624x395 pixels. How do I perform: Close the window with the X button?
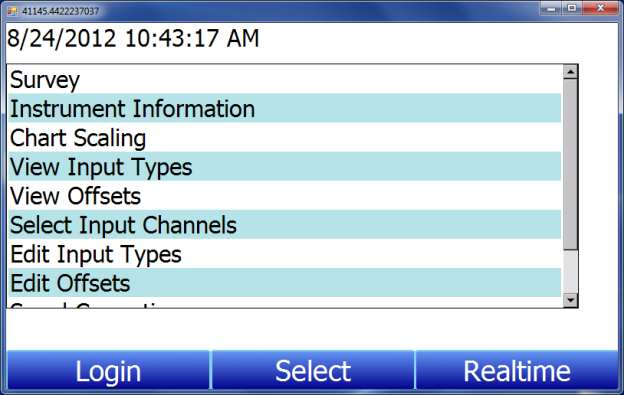tap(601, 8)
